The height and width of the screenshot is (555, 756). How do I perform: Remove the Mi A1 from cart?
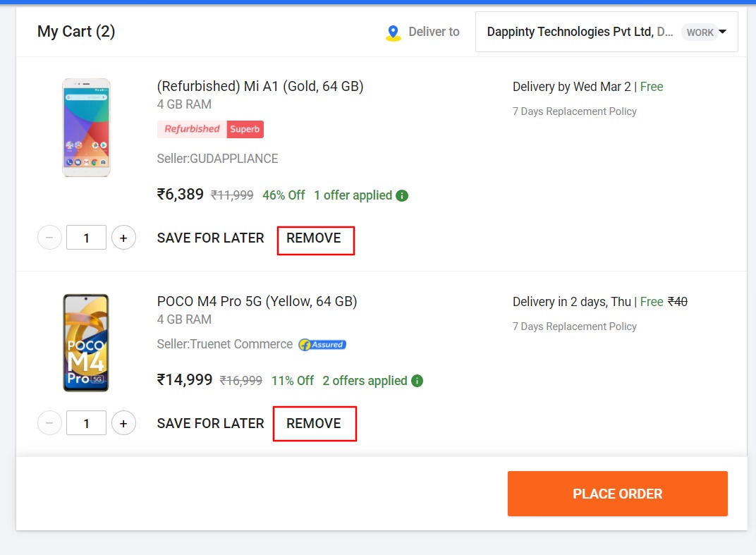coord(314,238)
